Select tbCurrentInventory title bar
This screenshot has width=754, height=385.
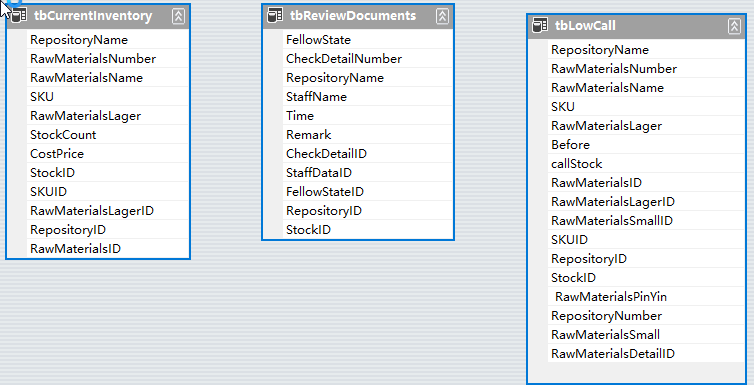pos(98,16)
